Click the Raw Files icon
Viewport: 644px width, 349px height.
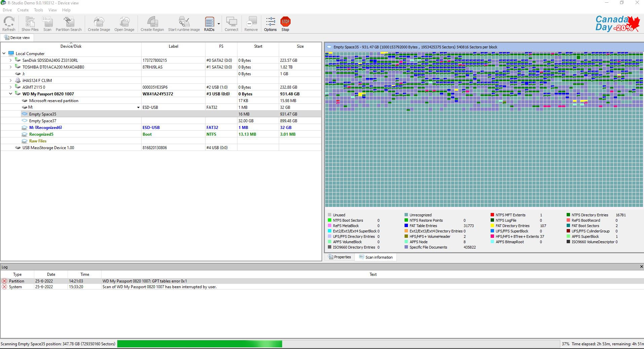coord(25,141)
